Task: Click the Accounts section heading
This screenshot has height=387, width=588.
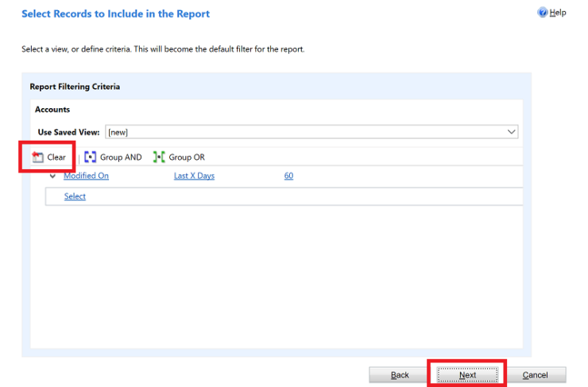Action: click(52, 110)
